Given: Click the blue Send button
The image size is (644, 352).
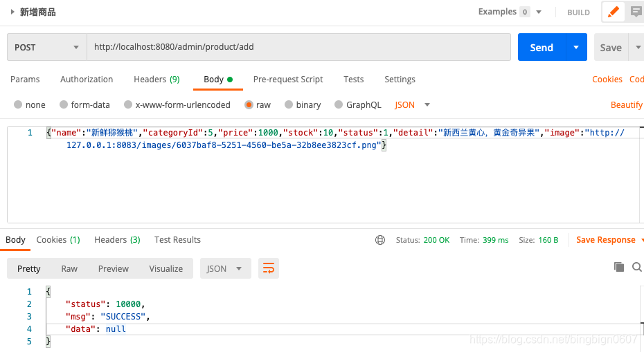Looking at the screenshot, I should pos(542,47).
